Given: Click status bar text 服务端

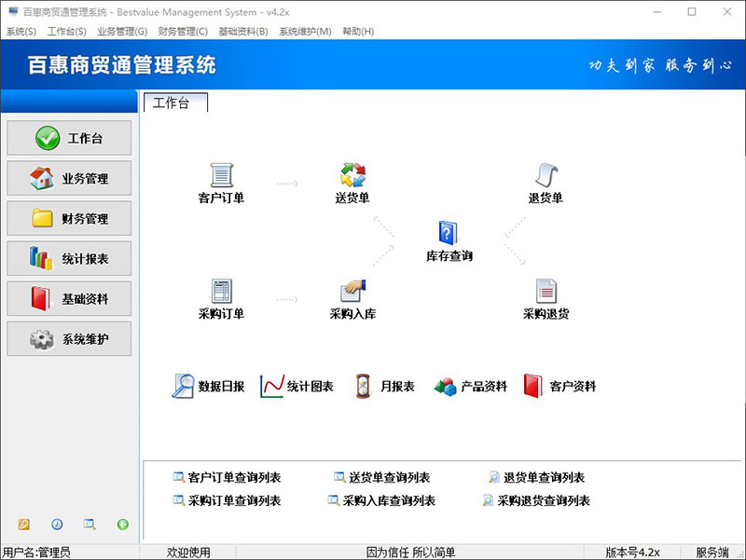Looking at the screenshot, I should pos(712,553).
